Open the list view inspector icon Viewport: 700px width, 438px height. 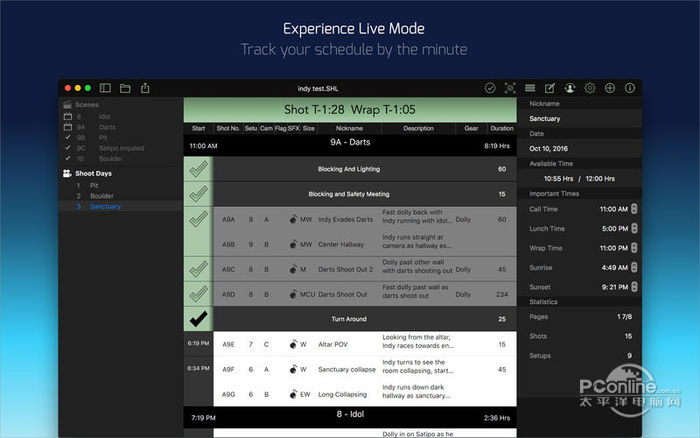(530, 88)
